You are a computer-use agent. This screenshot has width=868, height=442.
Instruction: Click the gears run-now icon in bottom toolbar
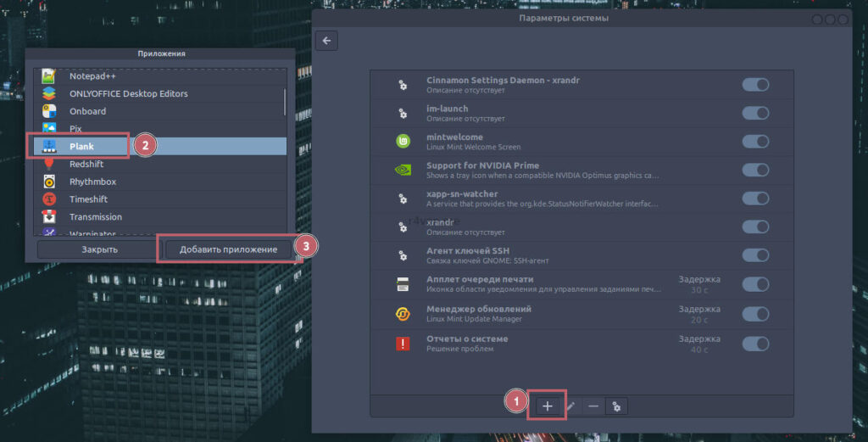click(x=616, y=406)
